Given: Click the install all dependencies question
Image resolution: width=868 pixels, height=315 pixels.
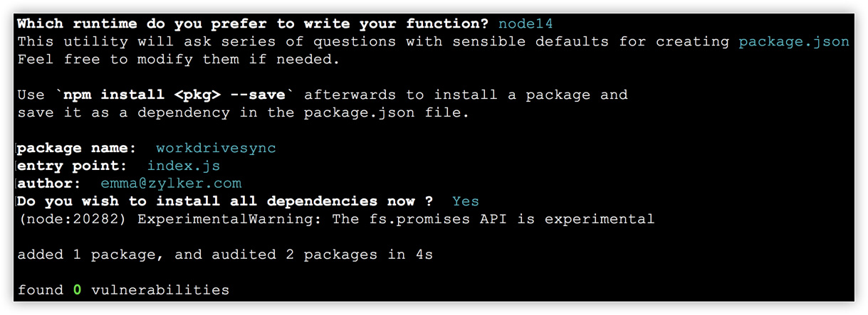Looking at the screenshot, I should click(225, 201).
